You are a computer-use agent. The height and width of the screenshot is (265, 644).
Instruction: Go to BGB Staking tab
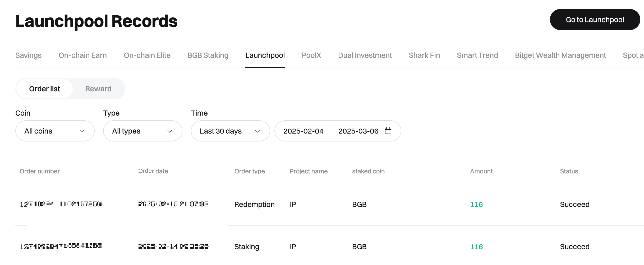[x=208, y=55]
